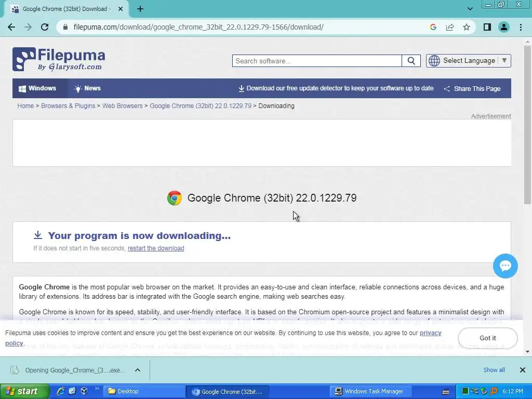Launch Internet Explorer from quick launch
Image resolution: width=532 pixels, height=399 pixels.
[x=60, y=391]
